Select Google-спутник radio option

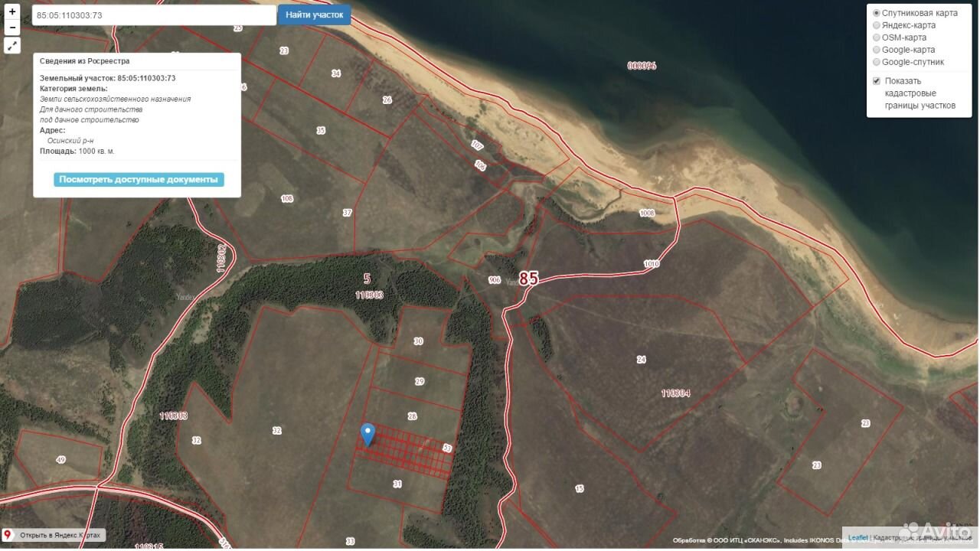pyautogui.click(x=877, y=62)
